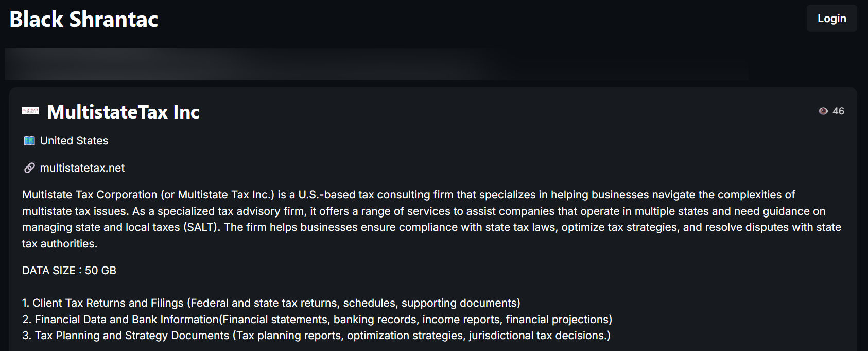The width and height of the screenshot is (868, 351).
Task: Click the map icon beside United States
Action: click(29, 141)
